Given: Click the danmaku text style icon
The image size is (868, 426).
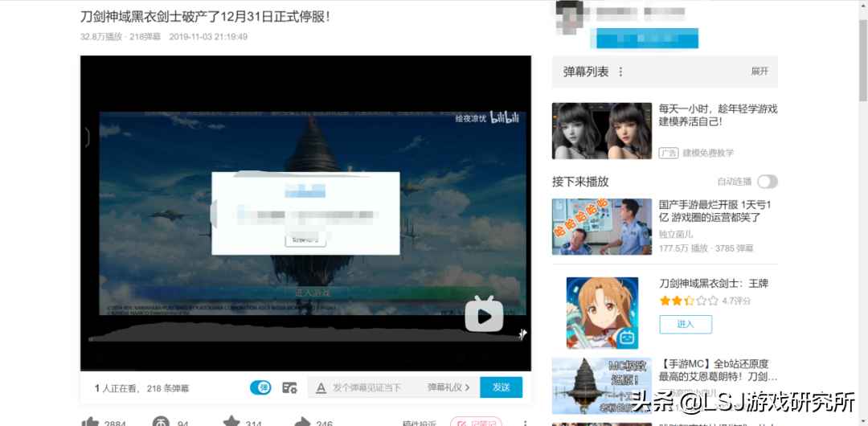Looking at the screenshot, I should coord(321,387).
